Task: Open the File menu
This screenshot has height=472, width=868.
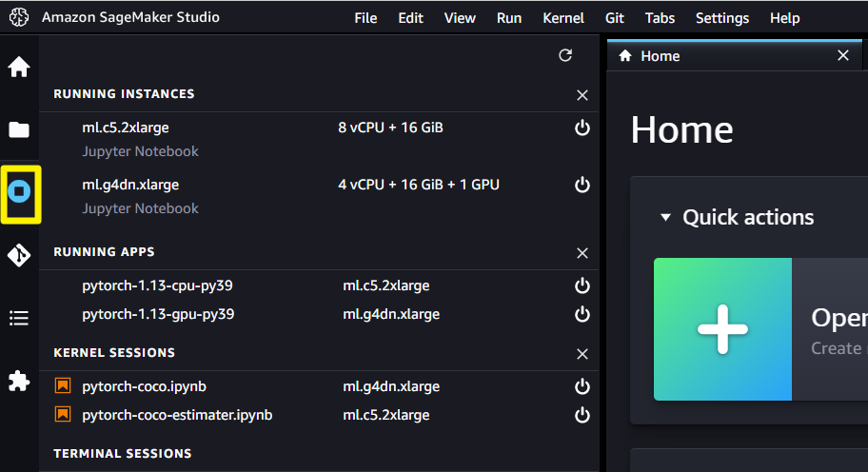Action: pos(365,18)
